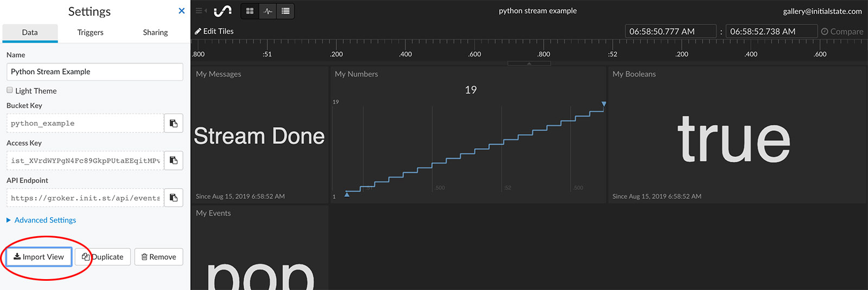Switch to Waves view icon
Screen dimensions: 868x290
[x=268, y=11]
